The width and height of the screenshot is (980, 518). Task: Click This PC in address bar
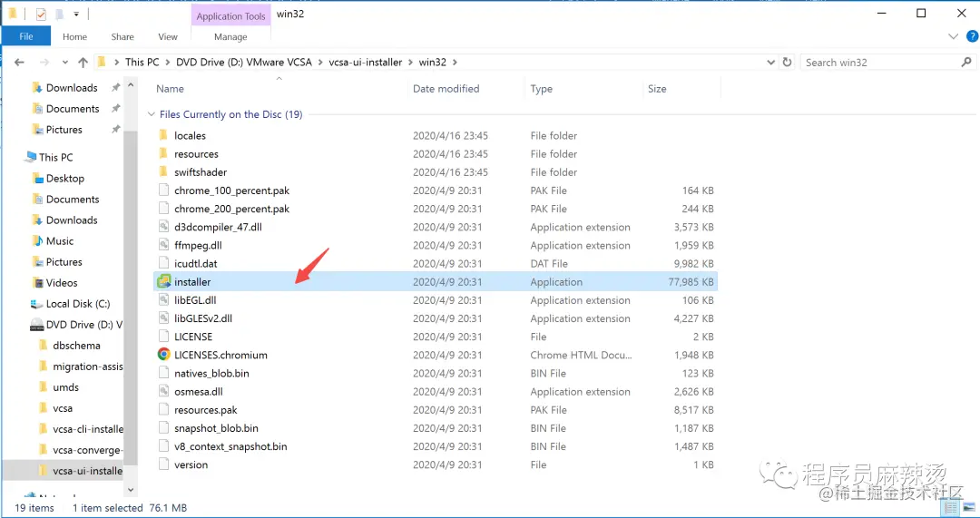tap(142, 62)
